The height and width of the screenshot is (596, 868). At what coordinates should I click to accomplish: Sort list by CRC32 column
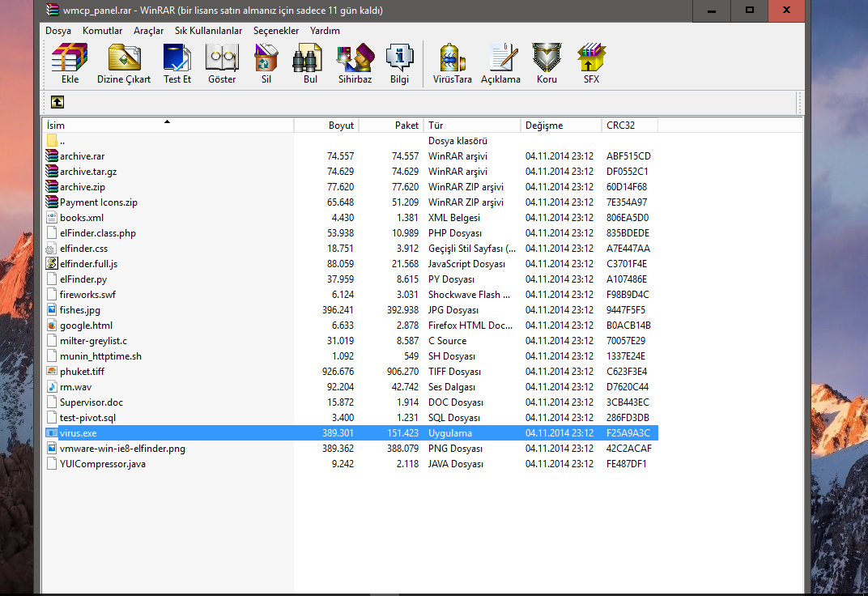630,125
